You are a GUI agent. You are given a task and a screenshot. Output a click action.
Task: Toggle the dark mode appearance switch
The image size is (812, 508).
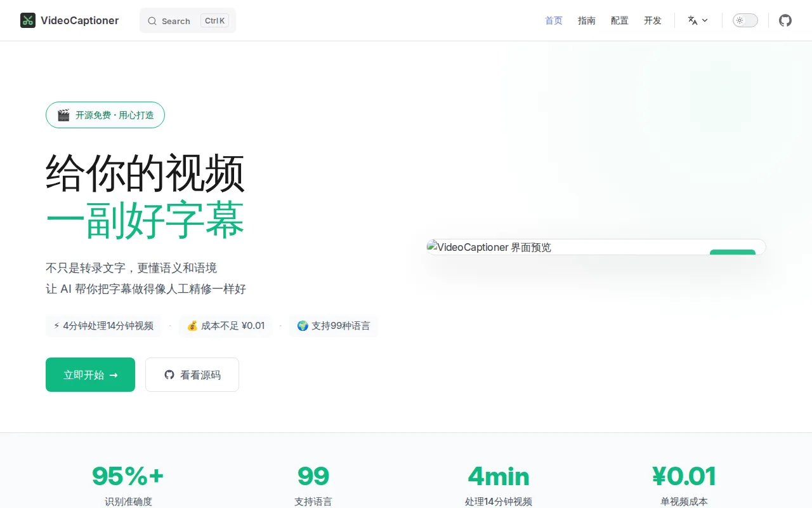point(745,20)
